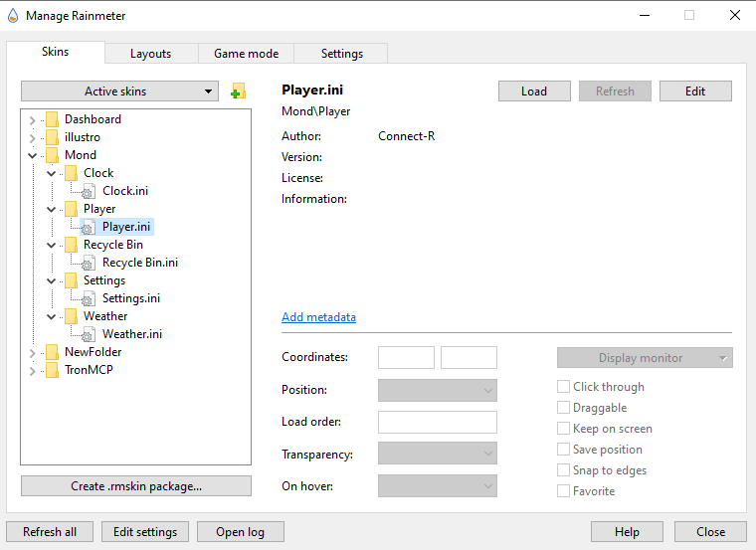The image size is (756, 550).
Task: Click the create new skin folder icon
Action: coord(238,92)
